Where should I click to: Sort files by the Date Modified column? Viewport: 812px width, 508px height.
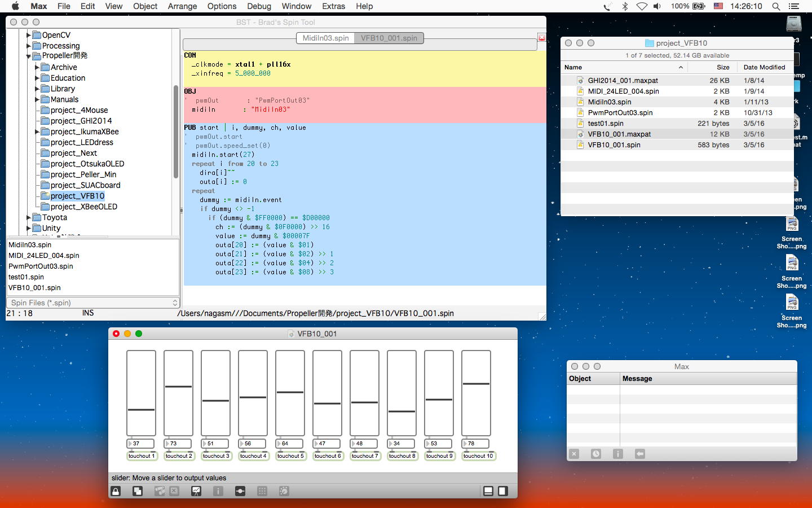[764, 67]
